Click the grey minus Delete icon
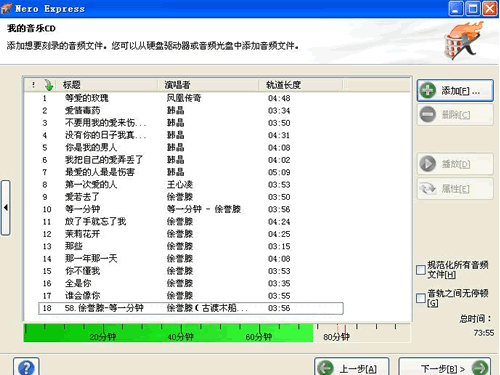500x375 pixels. click(x=428, y=115)
